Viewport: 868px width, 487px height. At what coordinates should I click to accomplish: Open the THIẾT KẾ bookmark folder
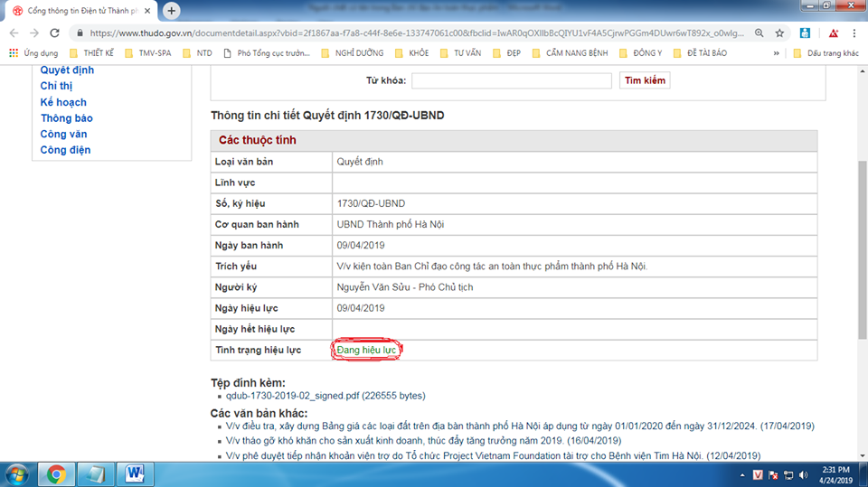(x=92, y=53)
